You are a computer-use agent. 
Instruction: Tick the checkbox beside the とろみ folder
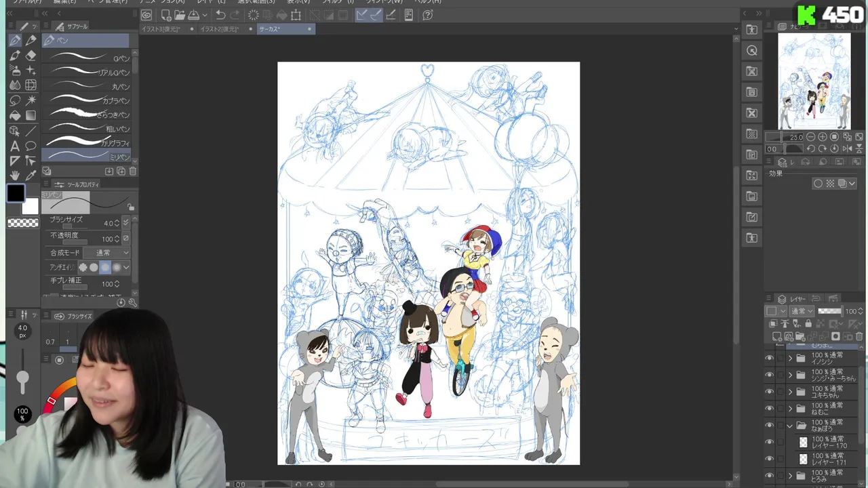click(781, 476)
